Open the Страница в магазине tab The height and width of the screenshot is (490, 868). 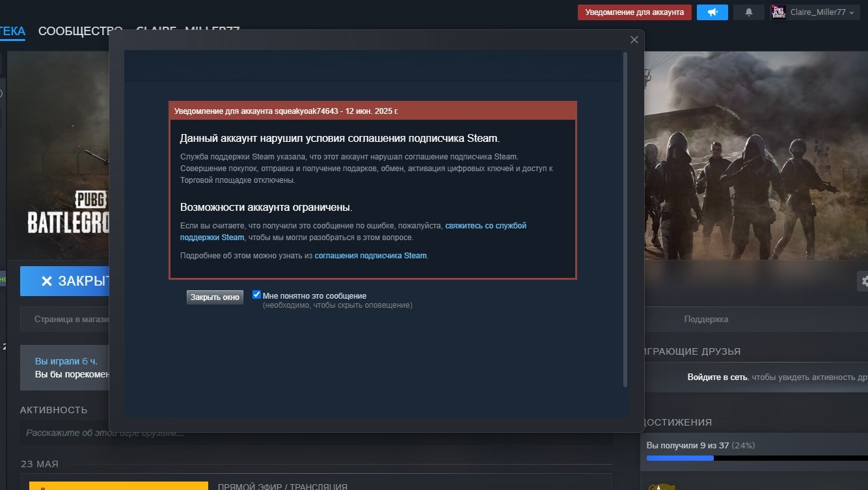(72, 320)
